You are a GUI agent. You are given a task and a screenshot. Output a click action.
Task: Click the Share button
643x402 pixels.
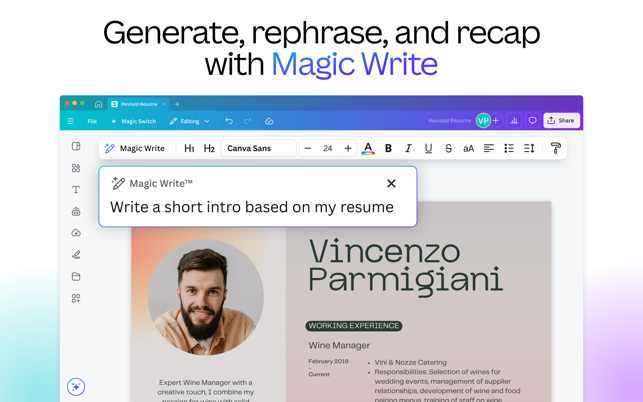click(561, 121)
